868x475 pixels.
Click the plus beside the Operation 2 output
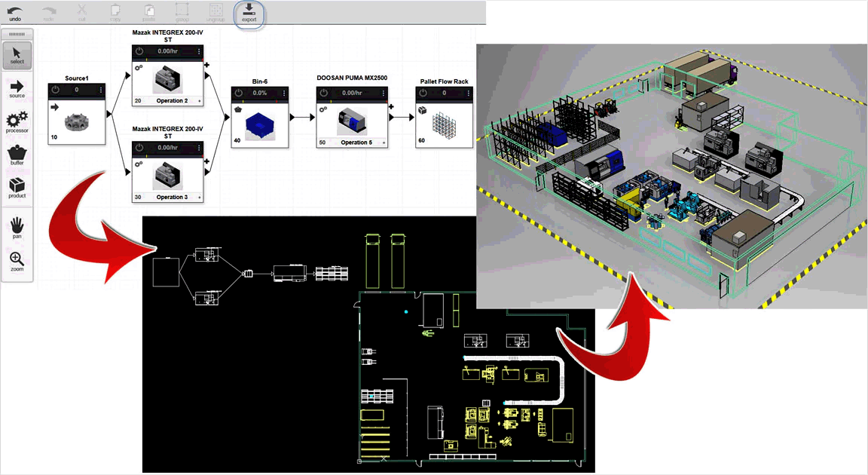coord(207,65)
